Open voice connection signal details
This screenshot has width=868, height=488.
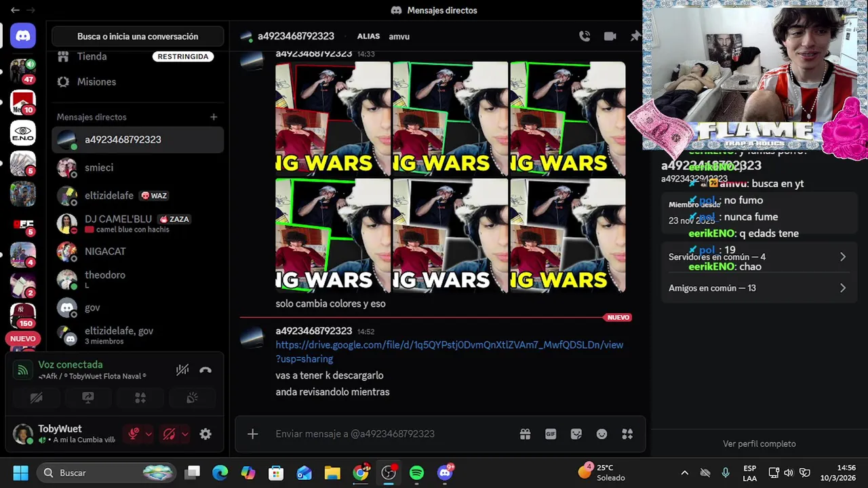pyautogui.click(x=22, y=370)
